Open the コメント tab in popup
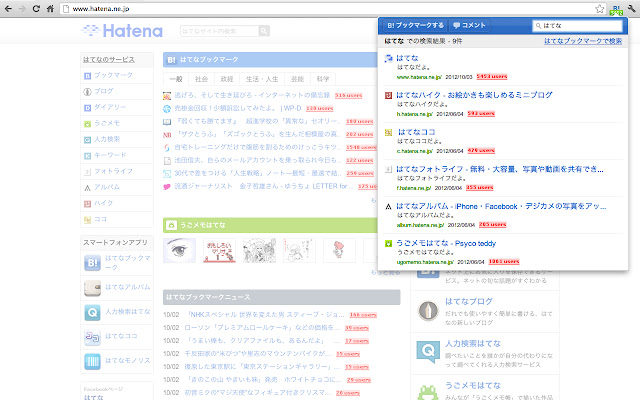Screen dimensions: 640x400 469,25
